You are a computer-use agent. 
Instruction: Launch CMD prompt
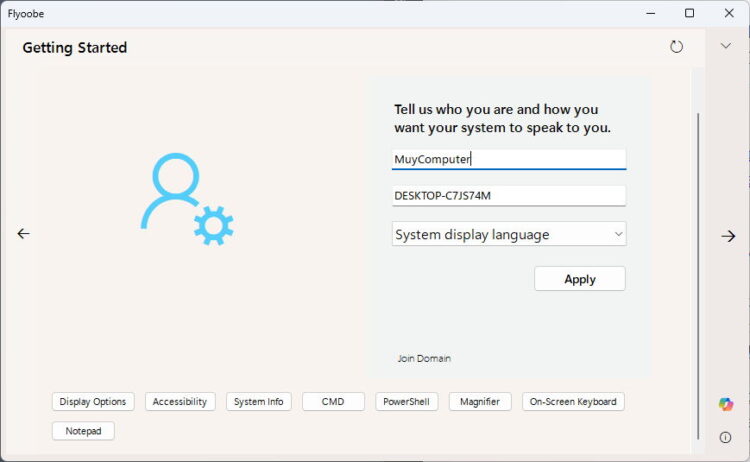(x=333, y=402)
